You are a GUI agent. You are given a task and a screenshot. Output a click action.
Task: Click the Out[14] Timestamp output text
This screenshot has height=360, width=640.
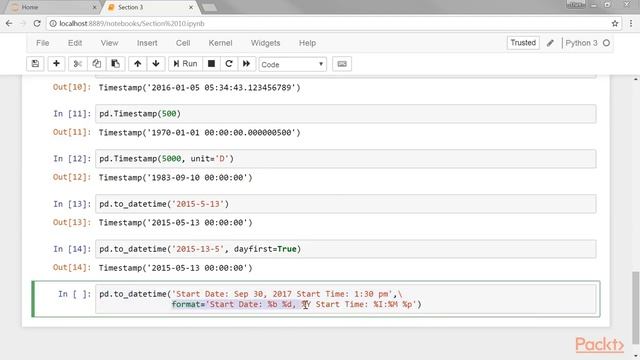176,268
